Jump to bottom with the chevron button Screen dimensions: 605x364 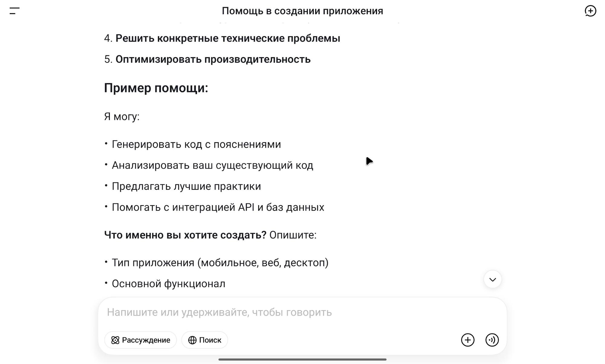(x=492, y=279)
